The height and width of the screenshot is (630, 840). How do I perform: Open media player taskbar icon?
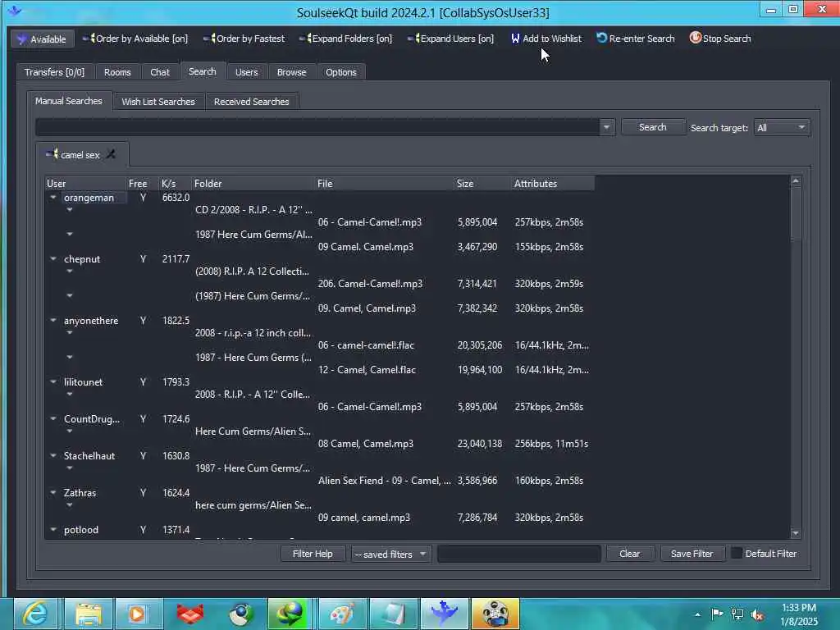coord(139,614)
